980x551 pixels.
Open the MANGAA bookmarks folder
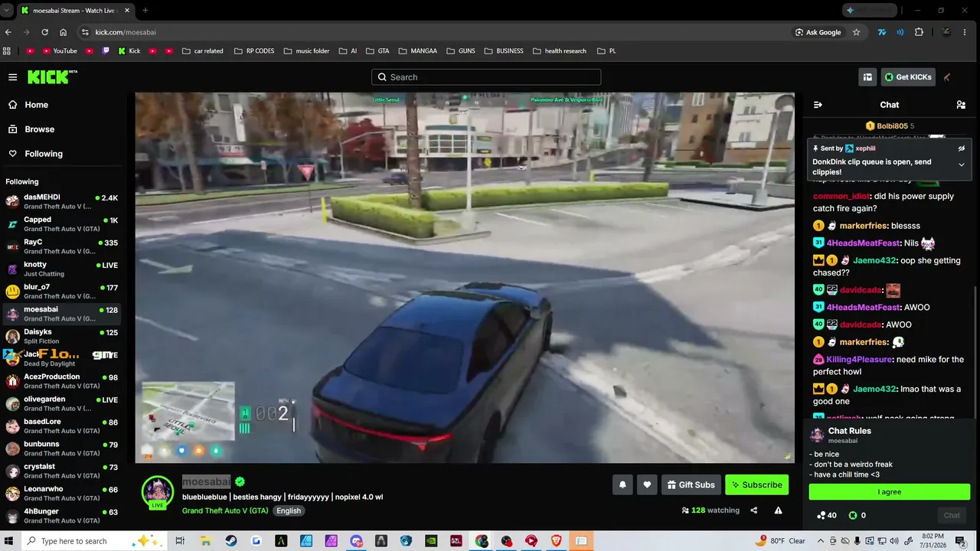pos(417,51)
